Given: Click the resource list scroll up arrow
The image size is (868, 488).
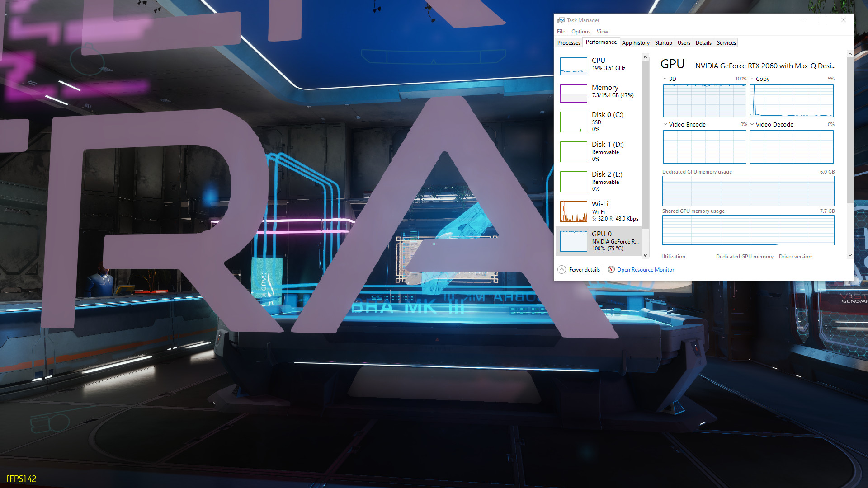Looking at the screenshot, I should (x=645, y=57).
